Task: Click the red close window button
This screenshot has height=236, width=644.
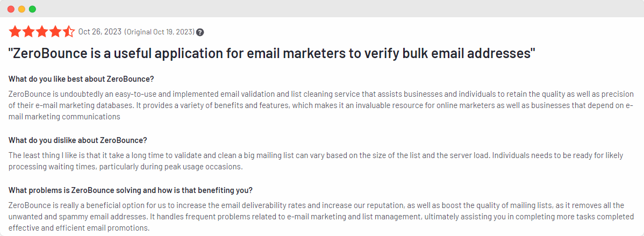Action: tap(11, 9)
